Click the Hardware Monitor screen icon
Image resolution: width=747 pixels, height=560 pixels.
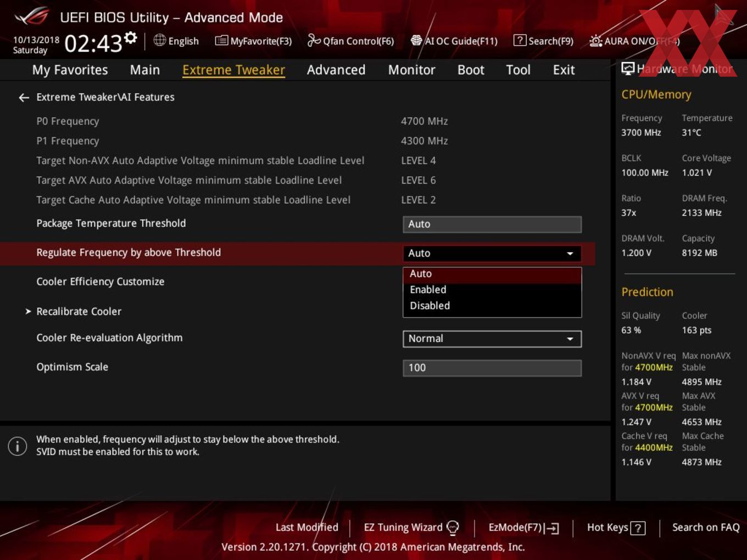pos(628,69)
